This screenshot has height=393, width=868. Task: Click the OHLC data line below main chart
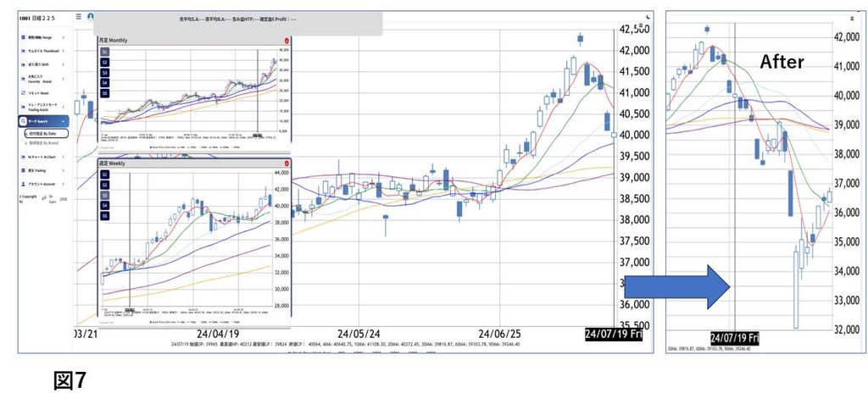pos(346,345)
